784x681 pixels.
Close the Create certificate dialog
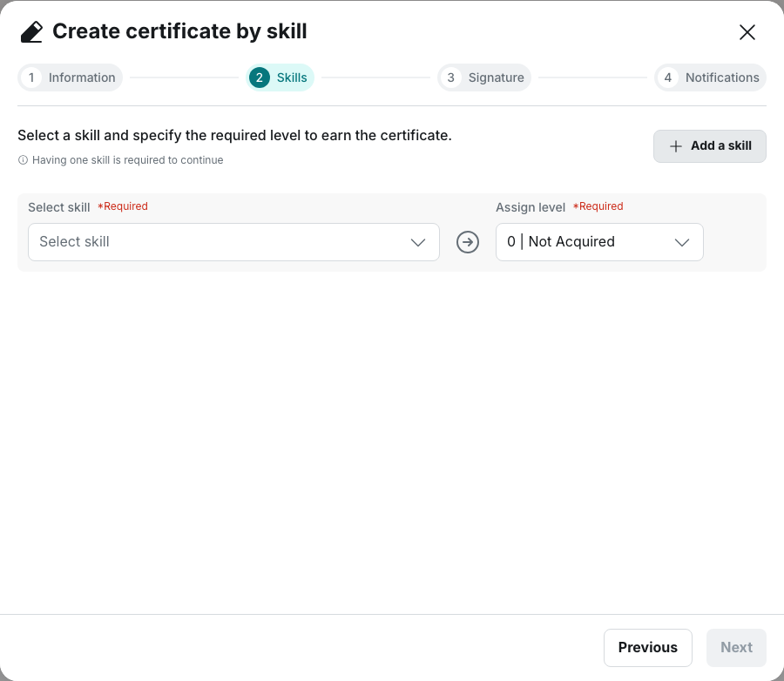(x=747, y=32)
